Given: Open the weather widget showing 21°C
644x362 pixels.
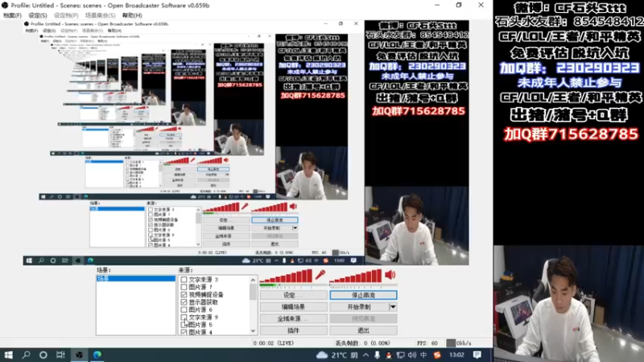Looking at the screenshot, I should 336,355.
